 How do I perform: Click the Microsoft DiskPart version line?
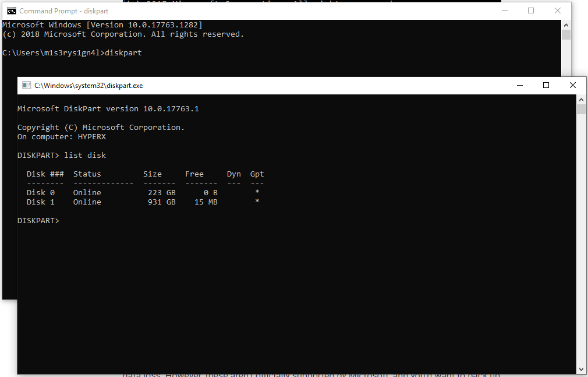click(108, 109)
